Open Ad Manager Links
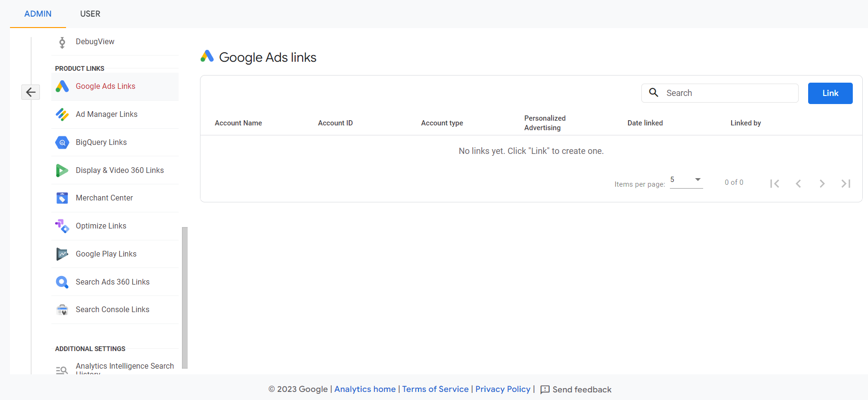This screenshot has width=868, height=400. click(115, 114)
